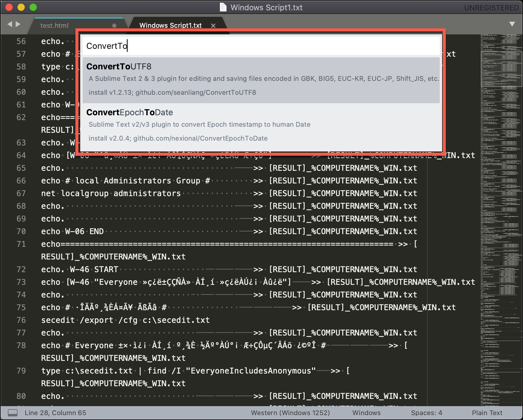Click 'echo # local Administrators Group #' text

125,181
